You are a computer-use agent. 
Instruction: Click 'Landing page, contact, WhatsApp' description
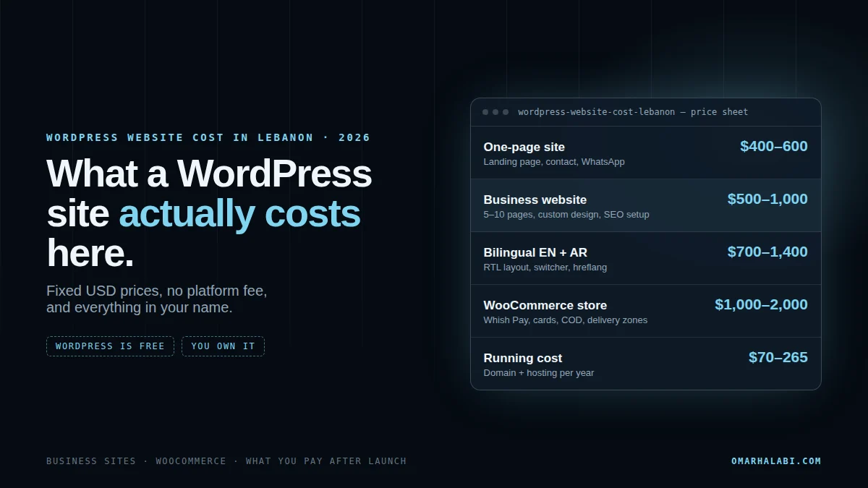tap(554, 162)
